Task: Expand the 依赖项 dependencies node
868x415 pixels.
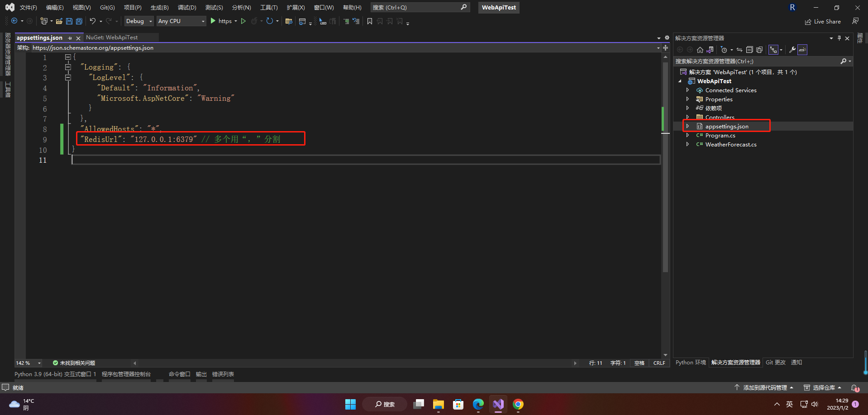Action: pyautogui.click(x=687, y=108)
